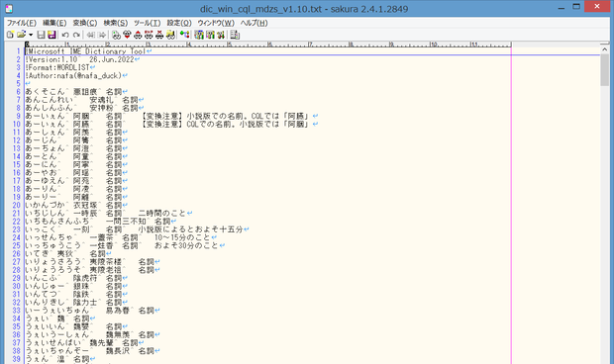Screen dimensions: 614x364
Task: Open the ヘルプ(H) menu
Action: coord(255,23)
